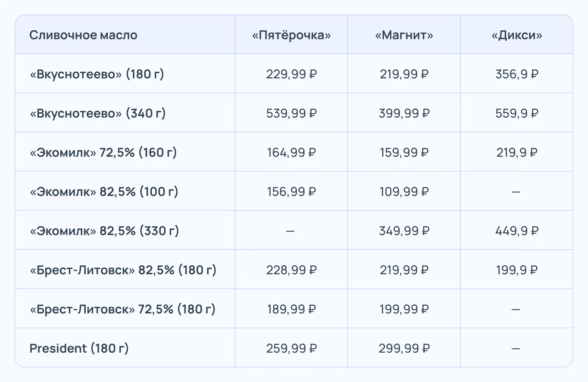Viewport: 588px width, 382px height.
Task: Select the 164,99 ₽ price cell
Action: click(291, 152)
